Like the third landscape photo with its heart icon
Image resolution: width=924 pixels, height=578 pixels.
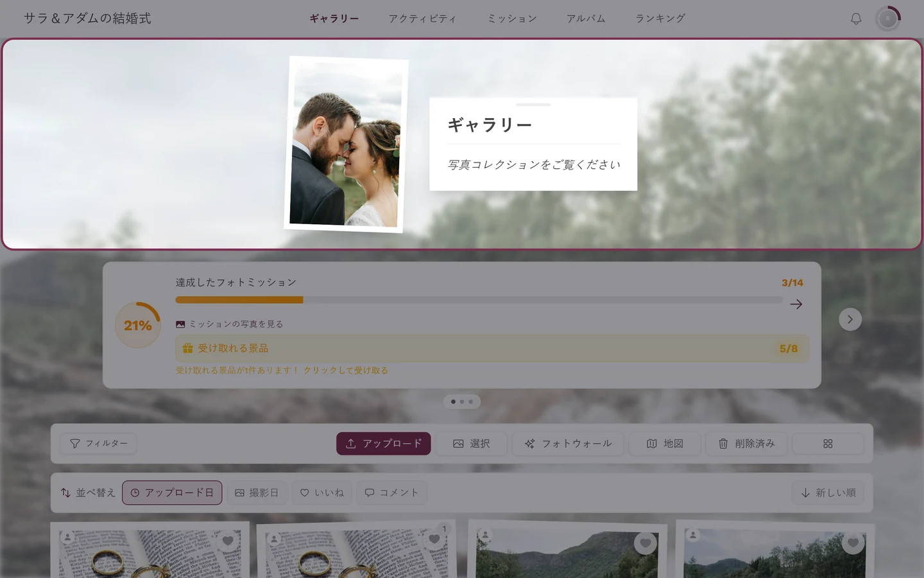pos(645,543)
